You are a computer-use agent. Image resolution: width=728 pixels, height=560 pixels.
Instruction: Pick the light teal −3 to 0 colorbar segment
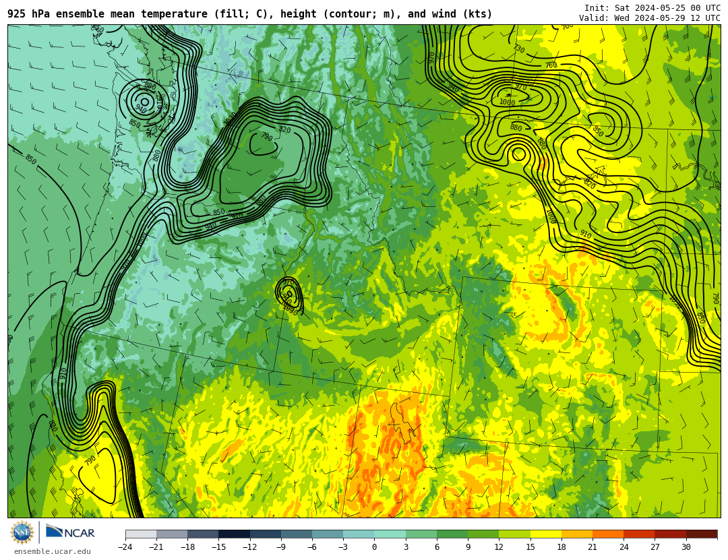pos(359,534)
